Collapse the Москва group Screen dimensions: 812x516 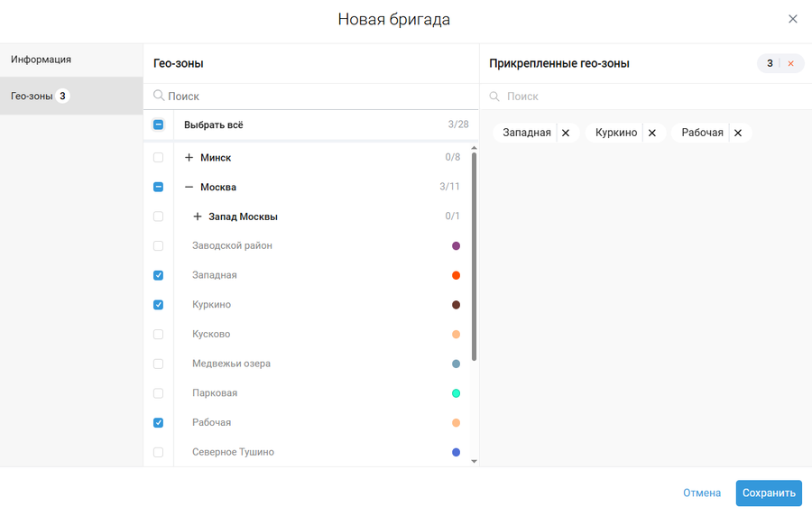coord(189,188)
